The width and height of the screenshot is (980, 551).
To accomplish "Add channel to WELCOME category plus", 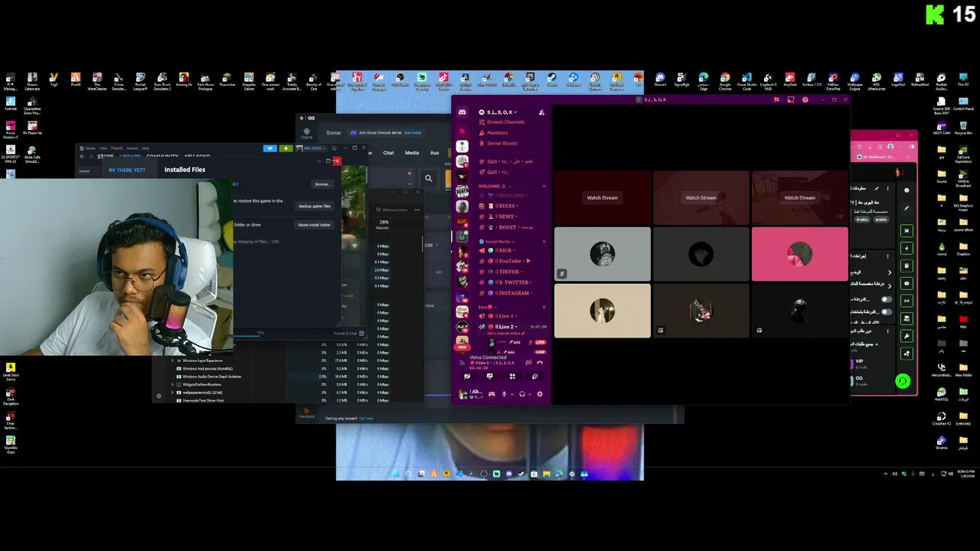I will [x=544, y=187].
